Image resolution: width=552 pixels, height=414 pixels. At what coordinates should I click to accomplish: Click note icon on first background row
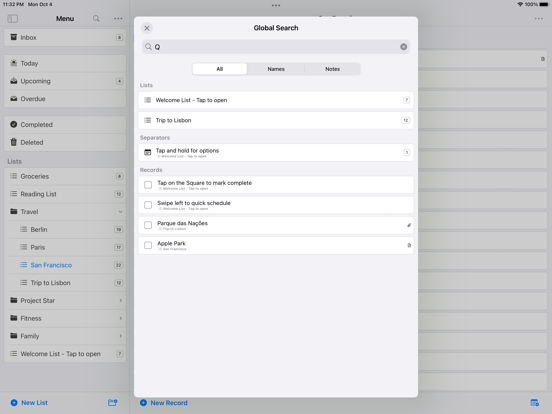coord(542,59)
